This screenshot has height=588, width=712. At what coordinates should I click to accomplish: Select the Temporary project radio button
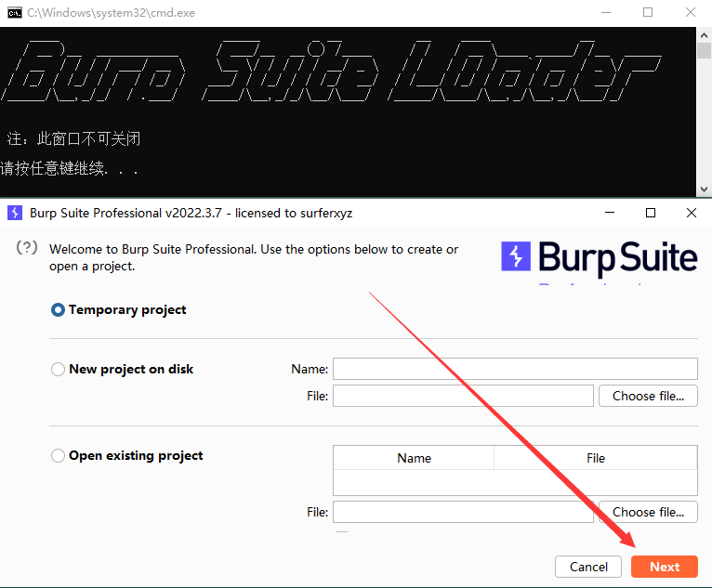click(58, 310)
